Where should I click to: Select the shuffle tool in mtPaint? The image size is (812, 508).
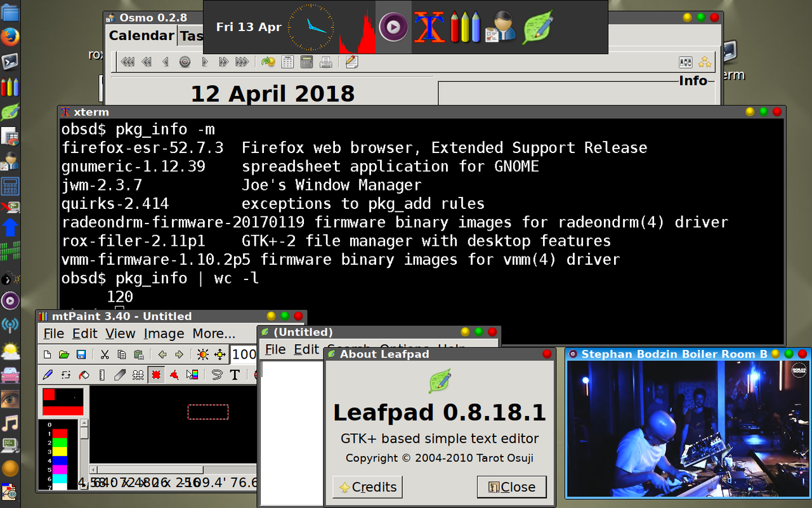coord(65,375)
